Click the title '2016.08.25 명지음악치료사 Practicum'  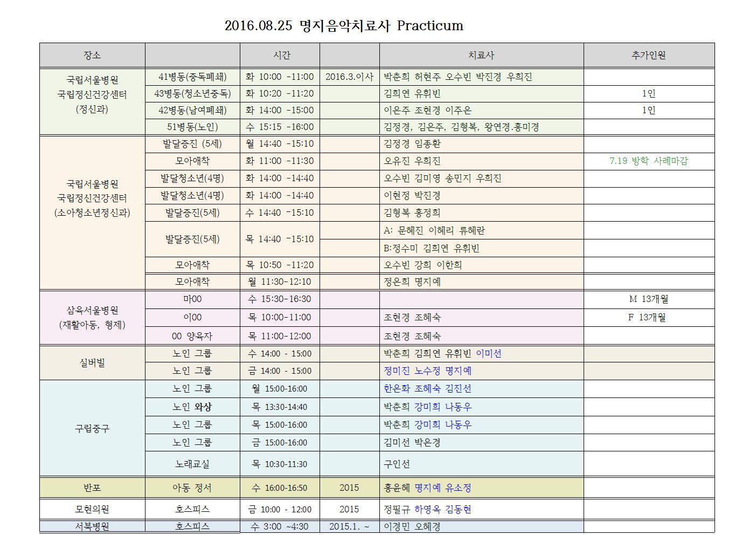[x=344, y=25]
